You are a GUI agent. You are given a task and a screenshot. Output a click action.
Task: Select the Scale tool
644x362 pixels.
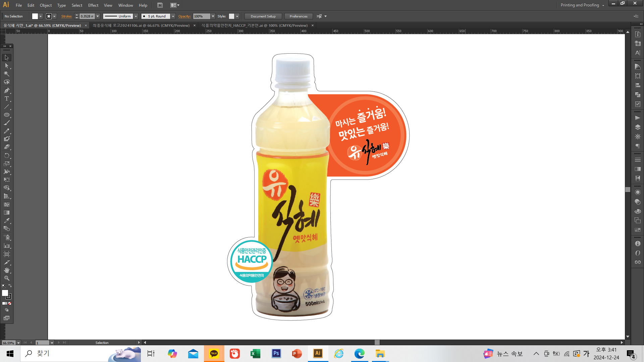pyautogui.click(x=7, y=164)
